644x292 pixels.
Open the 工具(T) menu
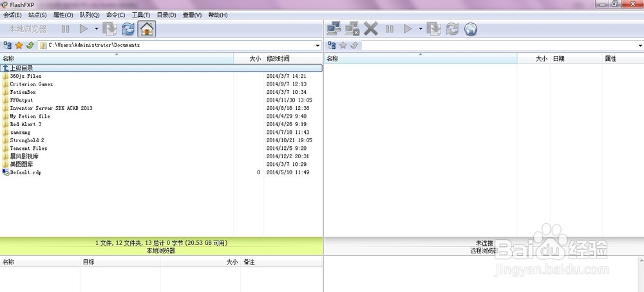tap(141, 15)
